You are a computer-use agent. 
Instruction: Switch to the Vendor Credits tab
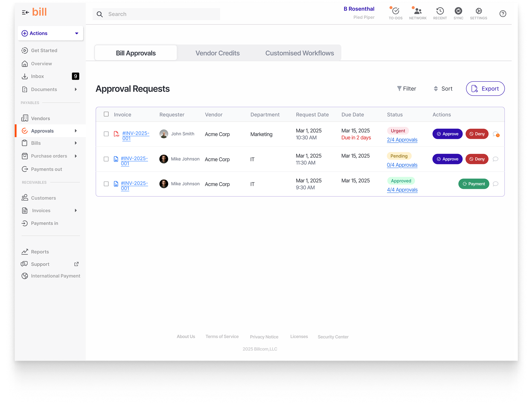[217, 53]
